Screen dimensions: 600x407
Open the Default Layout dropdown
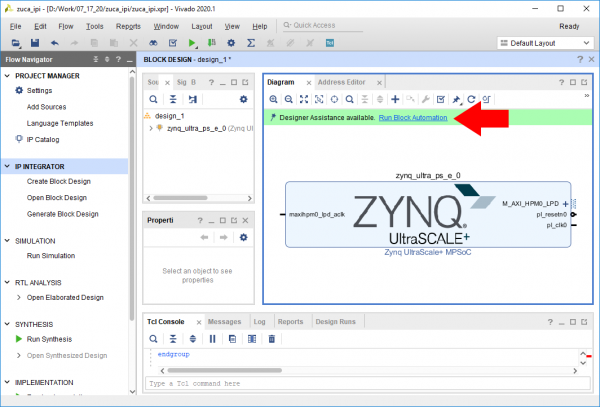pyautogui.click(x=545, y=43)
